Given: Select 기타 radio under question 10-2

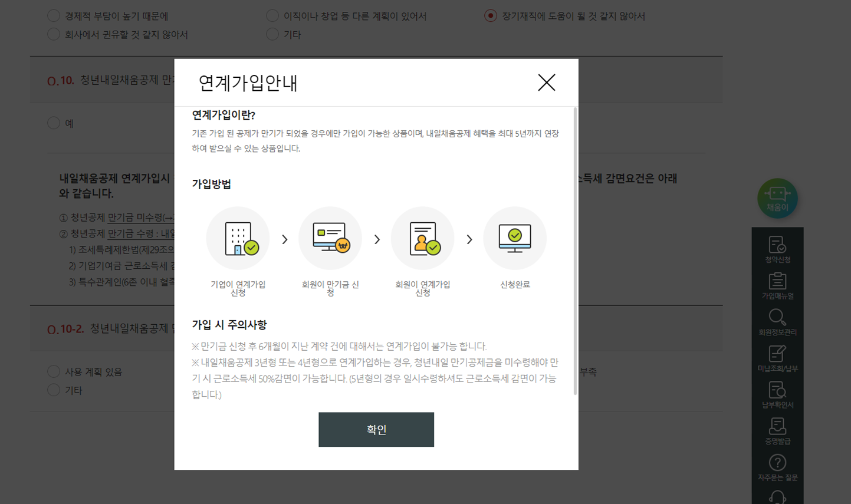Looking at the screenshot, I should tap(54, 390).
